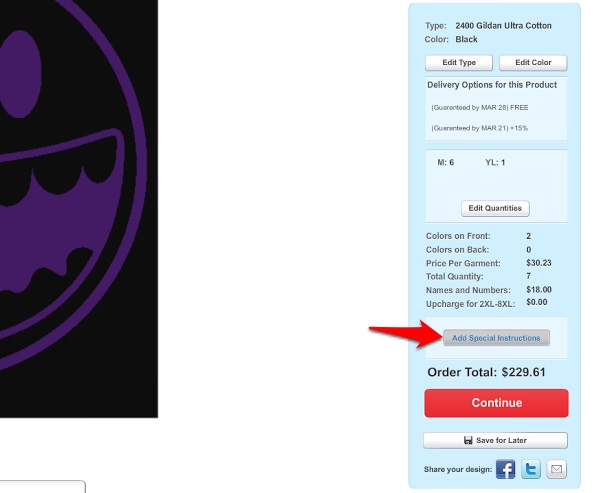The width and height of the screenshot is (600, 493).
Task: Click the Edit Type button
Action: pyautogui.click(x=459, y=63)
